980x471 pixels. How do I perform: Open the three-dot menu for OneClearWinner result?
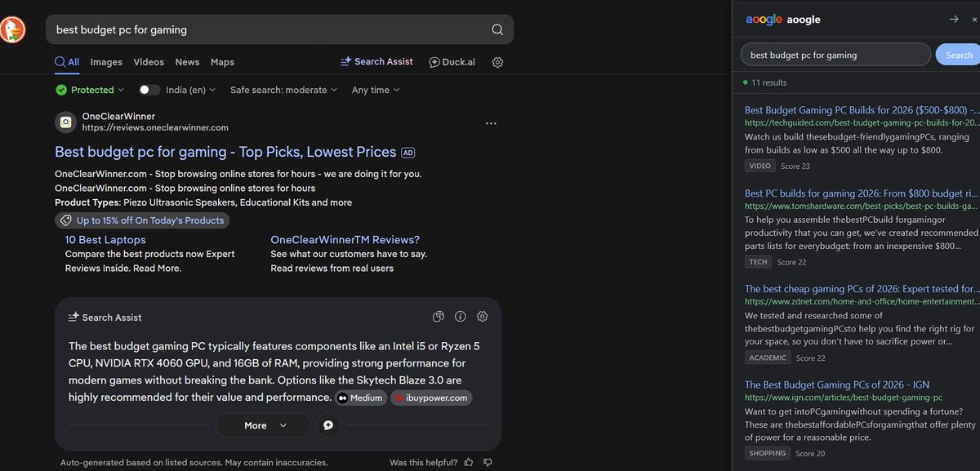[491, 123]
